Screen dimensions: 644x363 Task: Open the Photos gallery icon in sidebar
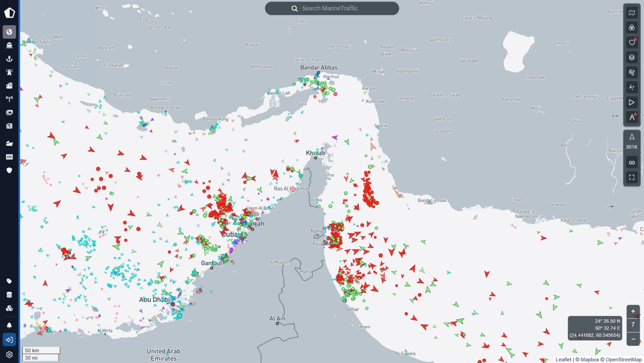coord(10,112)
